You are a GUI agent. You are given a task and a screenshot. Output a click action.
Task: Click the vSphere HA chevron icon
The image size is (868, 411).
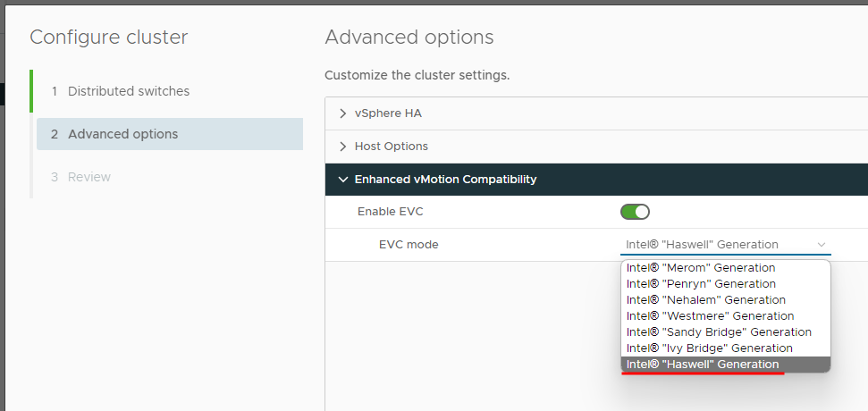343,113
